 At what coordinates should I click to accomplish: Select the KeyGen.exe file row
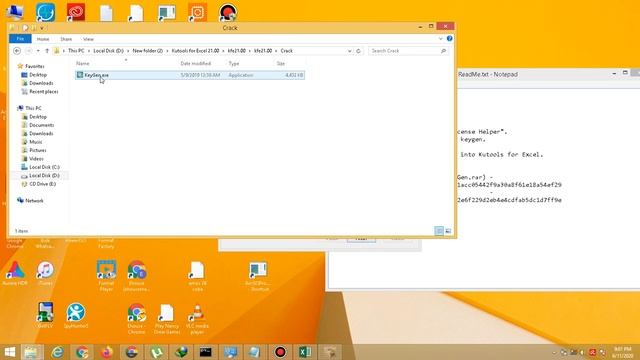pyautogui.click(x=190, y=75)
